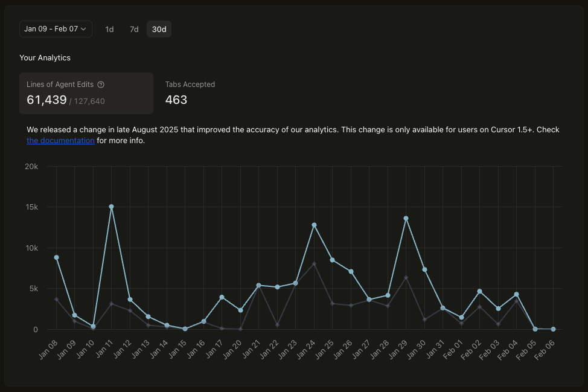
Task: Click the Jan 24 blue data point
Action: coord(314,225)
